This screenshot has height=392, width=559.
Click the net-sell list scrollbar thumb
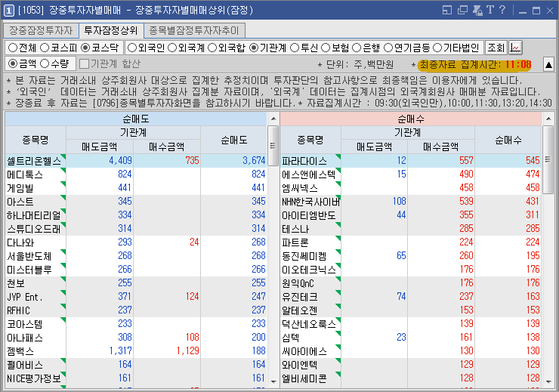pos(273,146)
